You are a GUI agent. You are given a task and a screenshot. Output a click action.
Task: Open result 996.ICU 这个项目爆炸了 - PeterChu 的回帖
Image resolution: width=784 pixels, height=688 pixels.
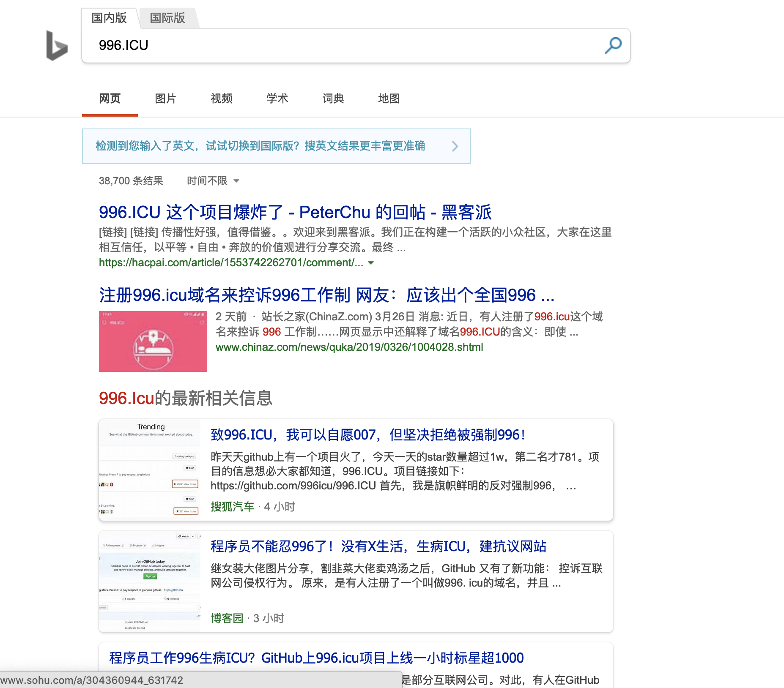[x=295, y=212]
